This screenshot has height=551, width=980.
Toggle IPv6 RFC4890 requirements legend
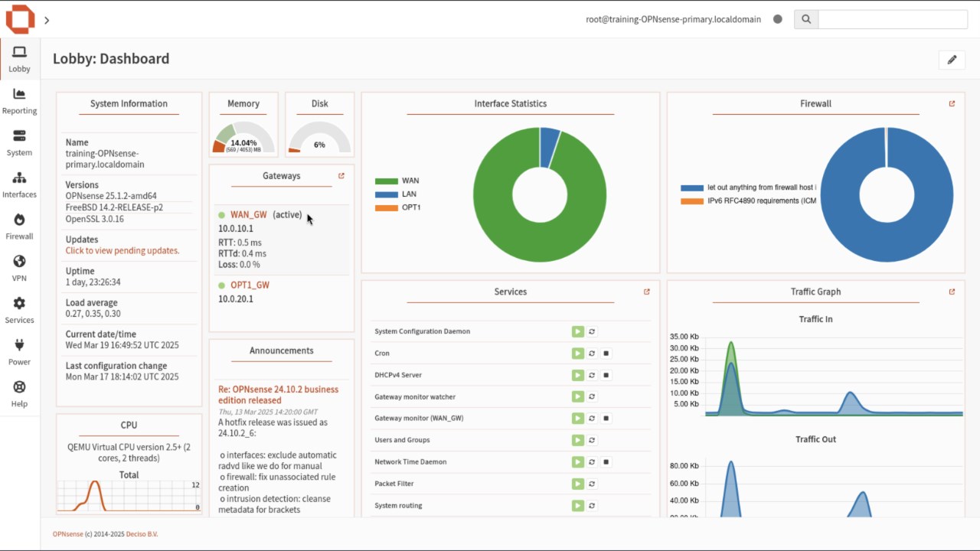click(x=749, y=201)
